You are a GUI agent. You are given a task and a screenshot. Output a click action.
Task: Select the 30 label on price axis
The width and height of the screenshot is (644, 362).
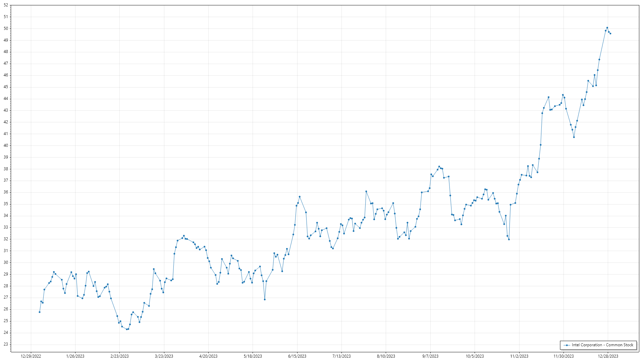coord(6,262)
